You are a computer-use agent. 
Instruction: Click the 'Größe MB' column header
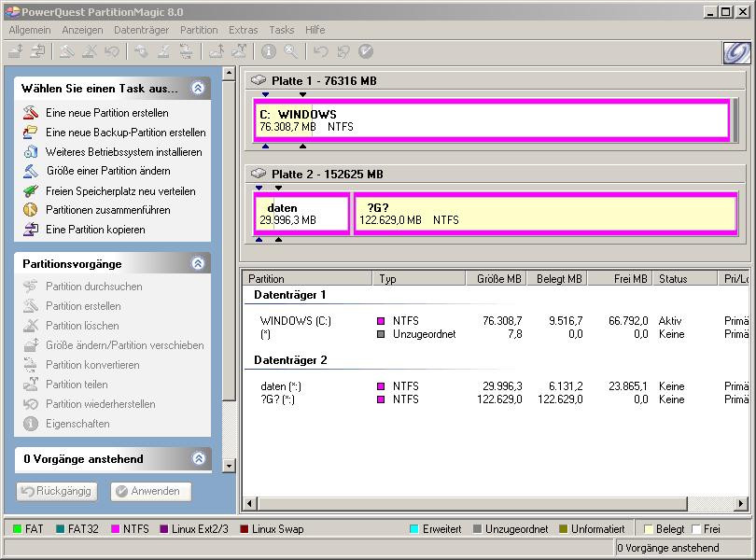(x=496, y=279)
